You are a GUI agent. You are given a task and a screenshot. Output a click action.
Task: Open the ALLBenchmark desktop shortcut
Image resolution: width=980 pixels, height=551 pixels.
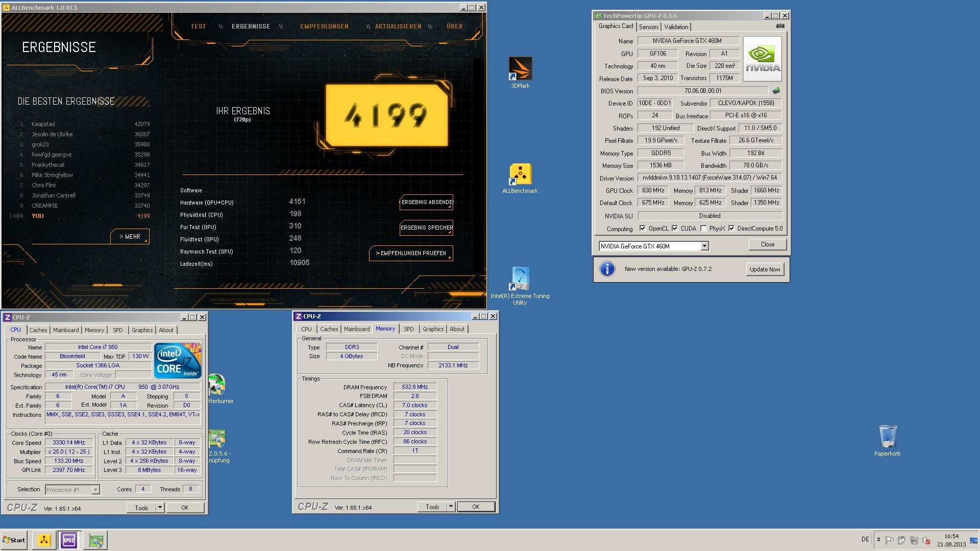pos(520,179)
